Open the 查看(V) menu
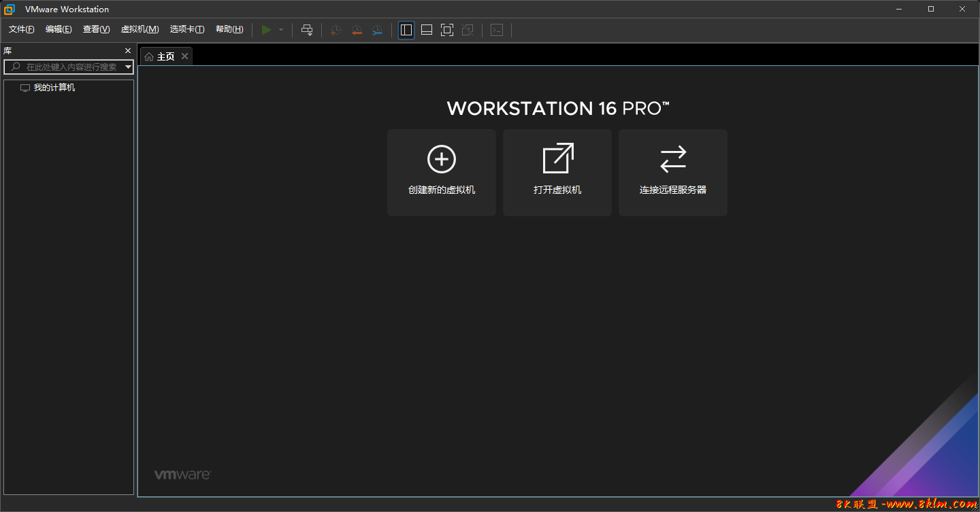Viewport: 980px width, 512px height. pyautogui.click(x=96, y=29)
